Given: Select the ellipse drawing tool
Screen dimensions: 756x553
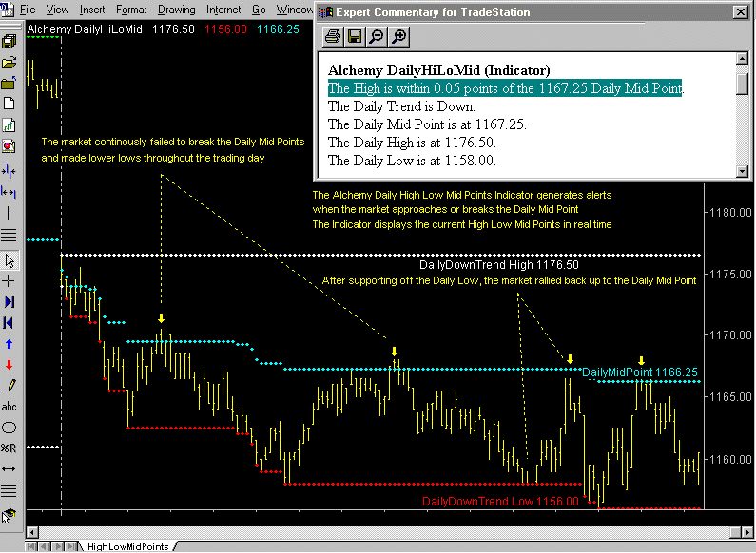Looking at the screenshot, I should pyautogui.click(x=9, y=428).
